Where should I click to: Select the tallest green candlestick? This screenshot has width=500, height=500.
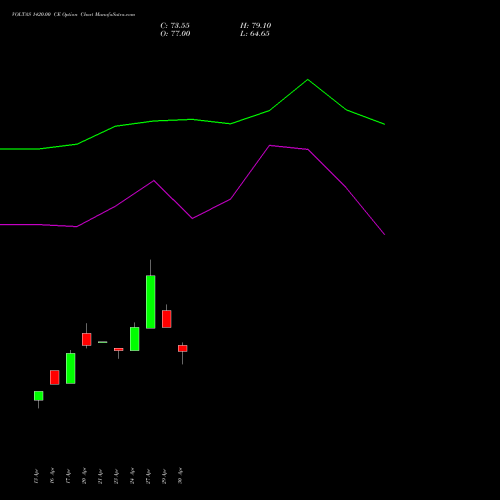151,302
